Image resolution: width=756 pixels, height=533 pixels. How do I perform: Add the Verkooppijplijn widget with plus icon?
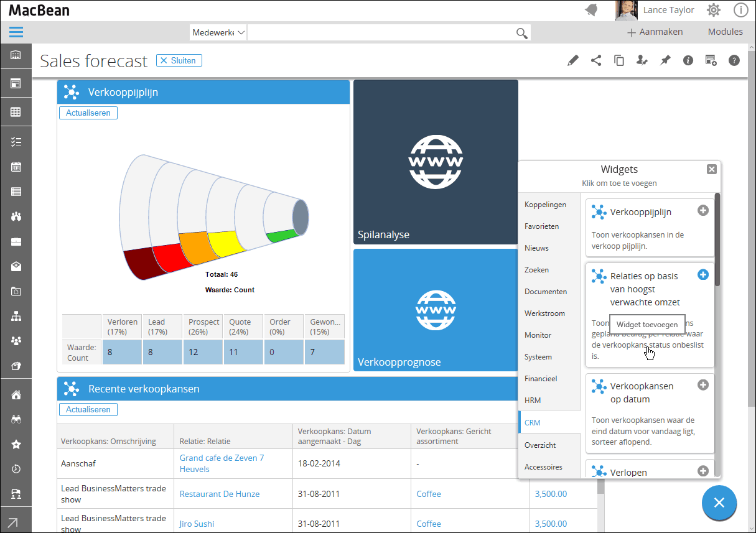point(703,211)
